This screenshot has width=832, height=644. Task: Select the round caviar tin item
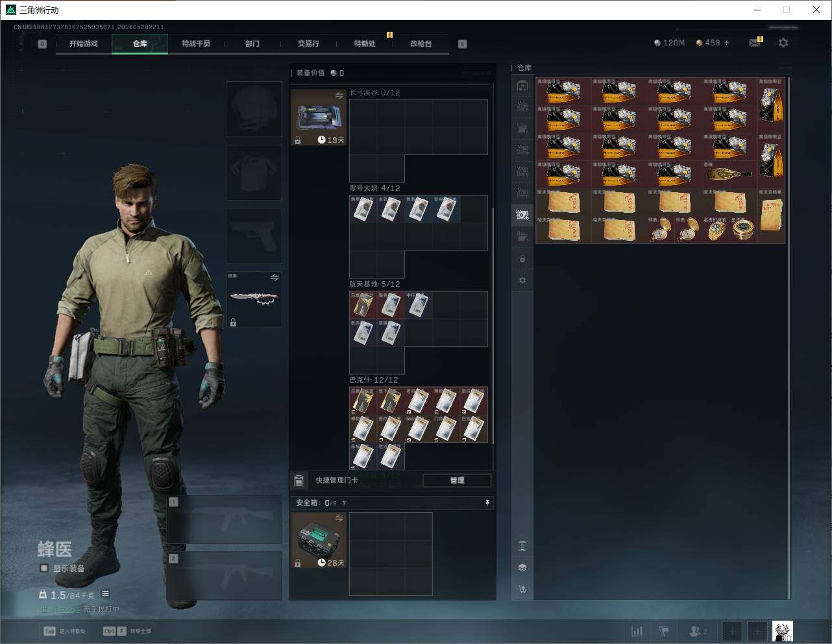pyautogui.click(x=744, y=230)
